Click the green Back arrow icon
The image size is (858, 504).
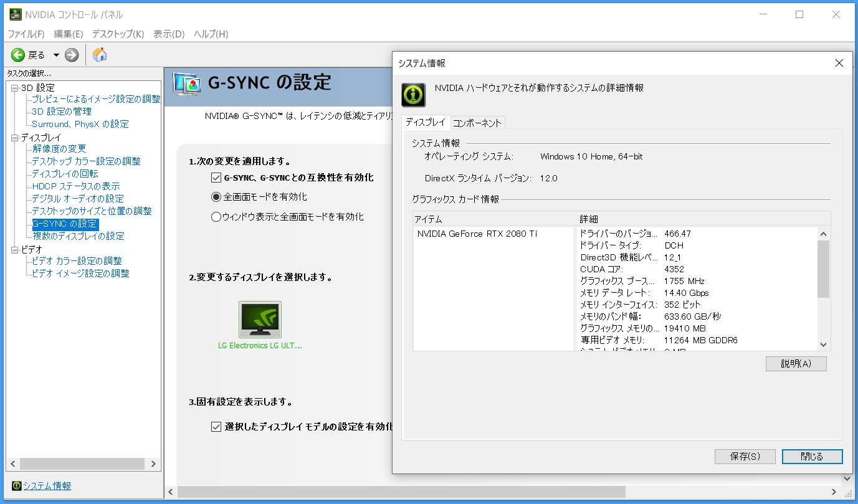(x=17, y=55)
